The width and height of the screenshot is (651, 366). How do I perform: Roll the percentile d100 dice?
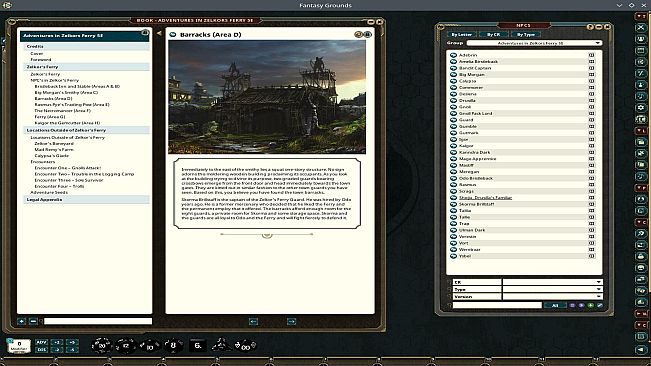tap(246, 346)
